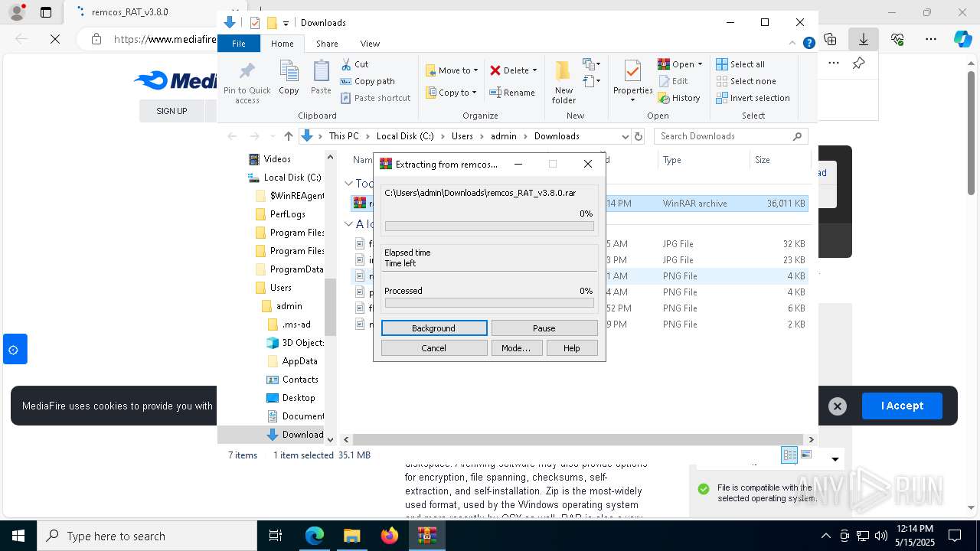Click Select none in ribbon
The image size is (980, 551).
[746, 81]
